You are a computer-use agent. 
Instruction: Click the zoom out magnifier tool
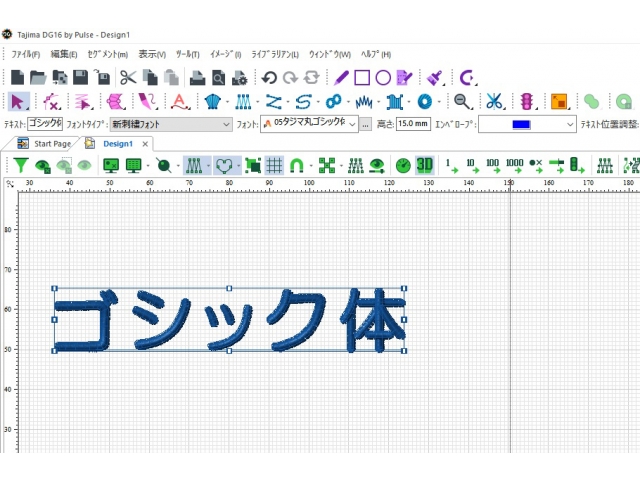coord(462,102)
